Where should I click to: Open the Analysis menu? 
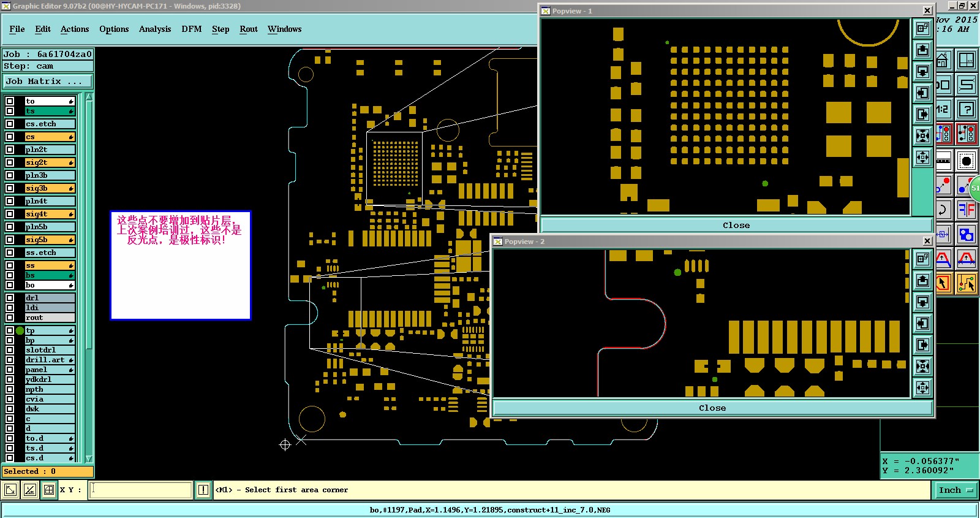tap(155, 29)
